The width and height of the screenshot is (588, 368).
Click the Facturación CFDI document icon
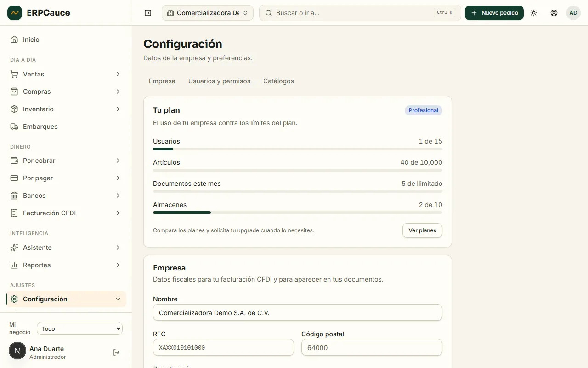coord(14,213)
